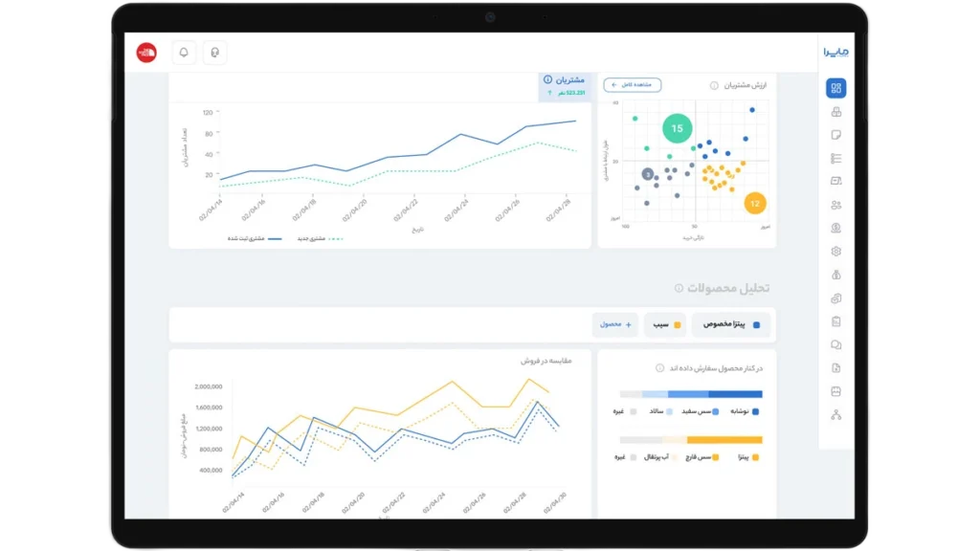Click the green bubble labeled 15

pos(678,128)
